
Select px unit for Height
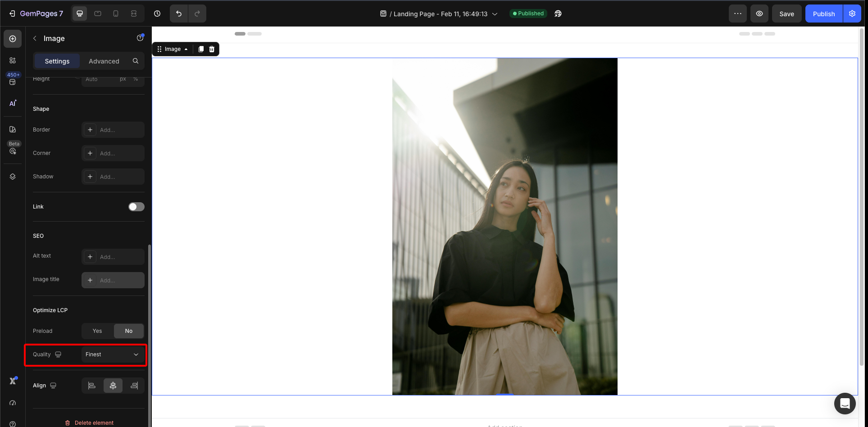click(x=123, y=79)
